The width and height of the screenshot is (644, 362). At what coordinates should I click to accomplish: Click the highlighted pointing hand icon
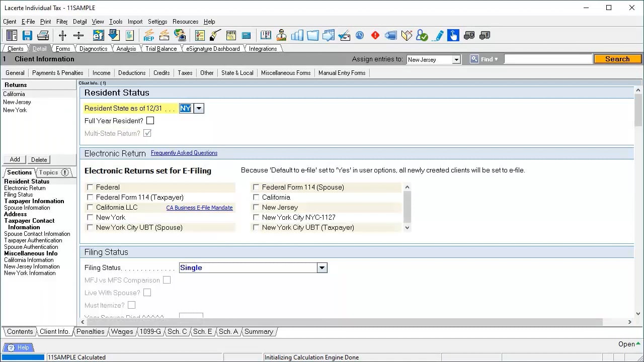pyautogui.click(x=453, y=35)
